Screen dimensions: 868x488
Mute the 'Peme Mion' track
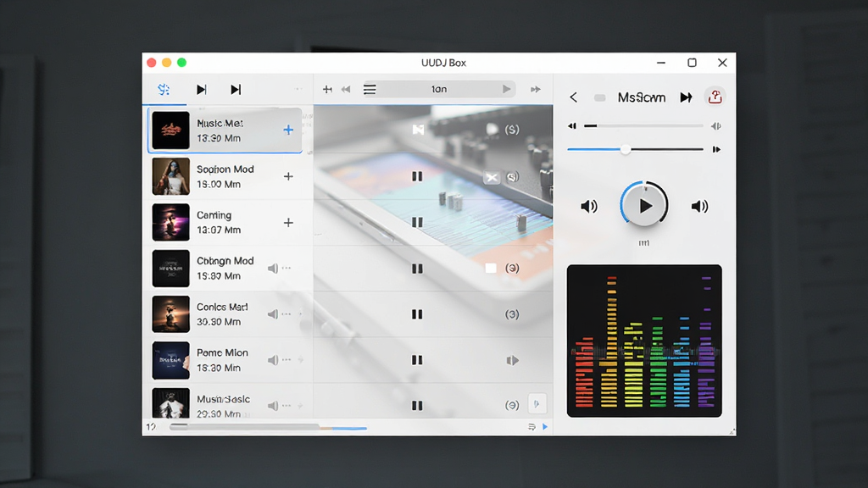[x=273, y=360]
